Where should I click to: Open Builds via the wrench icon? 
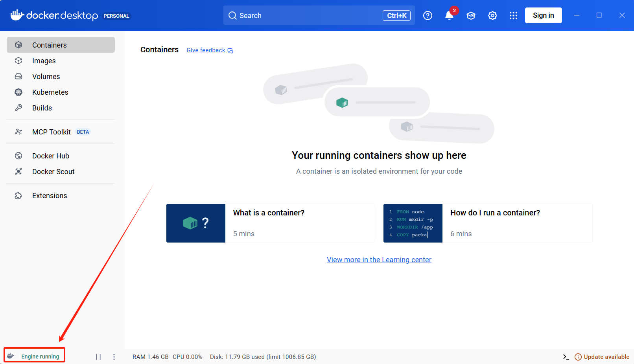18,108
